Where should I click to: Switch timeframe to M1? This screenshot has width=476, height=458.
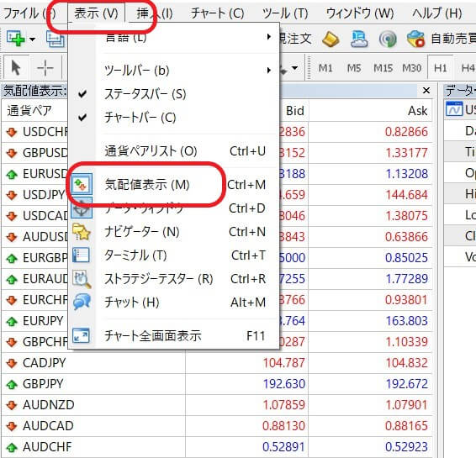click(x=325, y=68)
